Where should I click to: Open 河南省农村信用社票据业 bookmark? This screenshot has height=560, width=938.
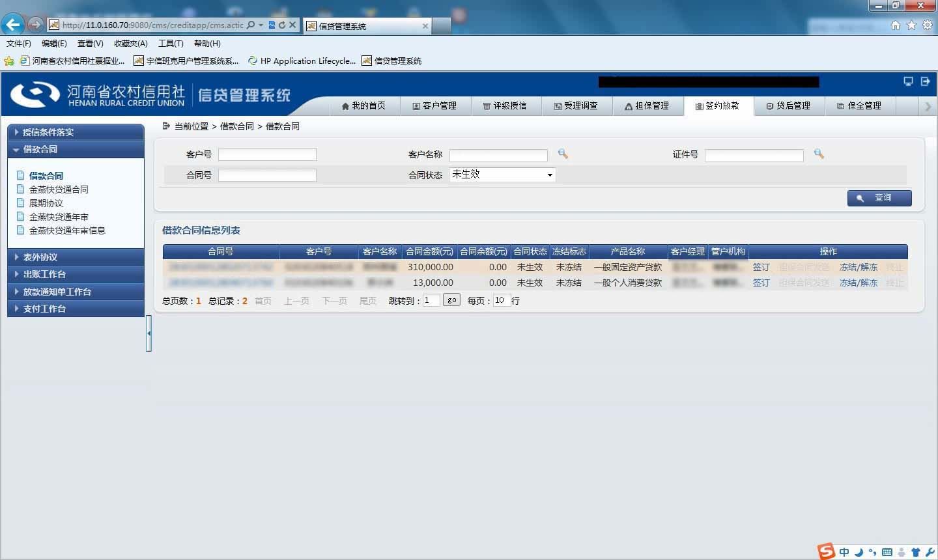(72, 61)
